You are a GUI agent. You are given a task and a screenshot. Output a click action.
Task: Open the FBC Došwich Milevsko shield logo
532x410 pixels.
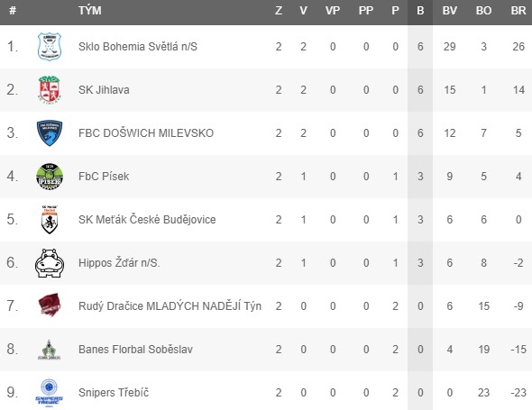[50, 132]
